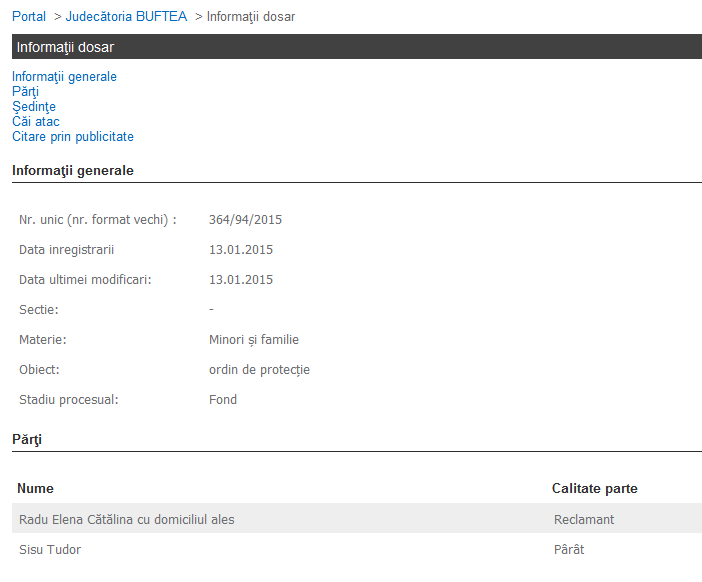This screenshot has height=582, width=702.
Task: Click the Nume column header
Action: coord(36,489)
